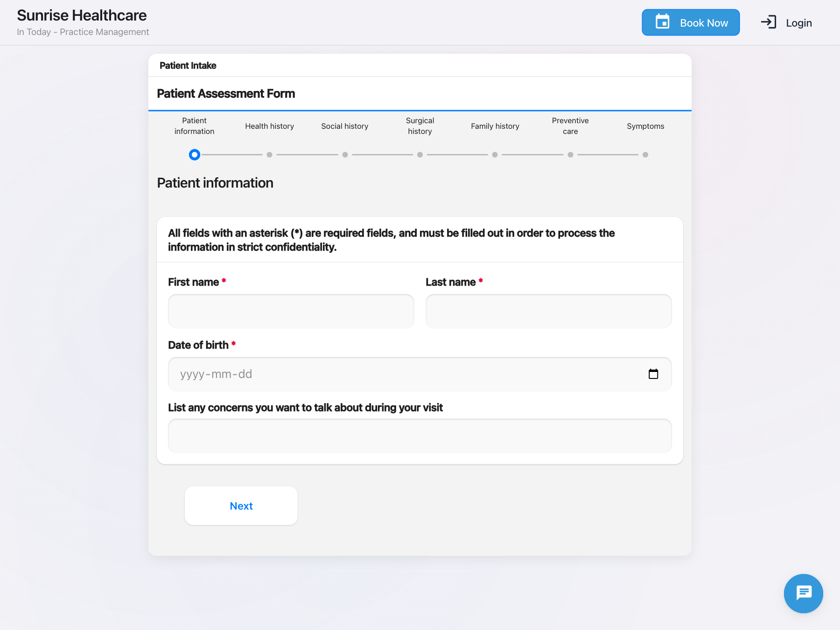Go to the Social history step
This screenshot has height=630, width=840.
(x=345, y=126)
